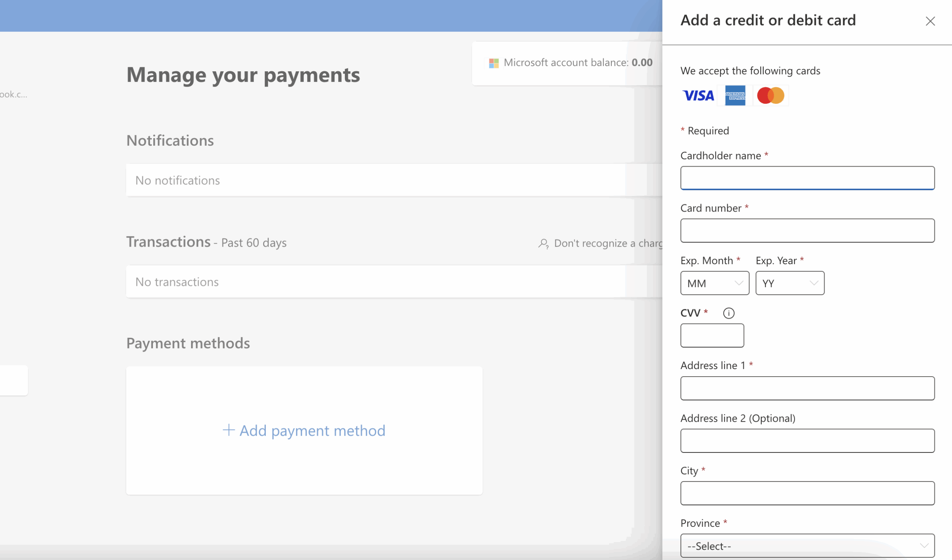Click the plus icon beside Add payment method
The height and width of the screenshot is (560, 952).
228,430
